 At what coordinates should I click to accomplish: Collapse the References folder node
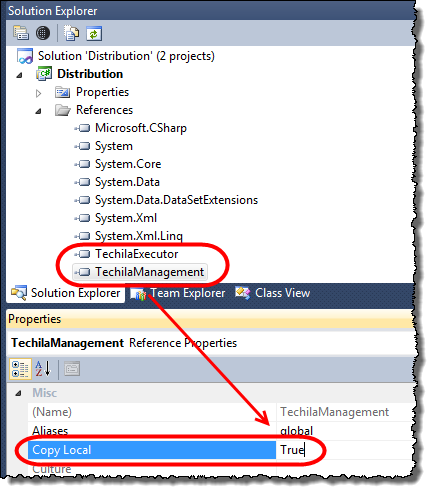pyautogui.click(x=39, y=111)
